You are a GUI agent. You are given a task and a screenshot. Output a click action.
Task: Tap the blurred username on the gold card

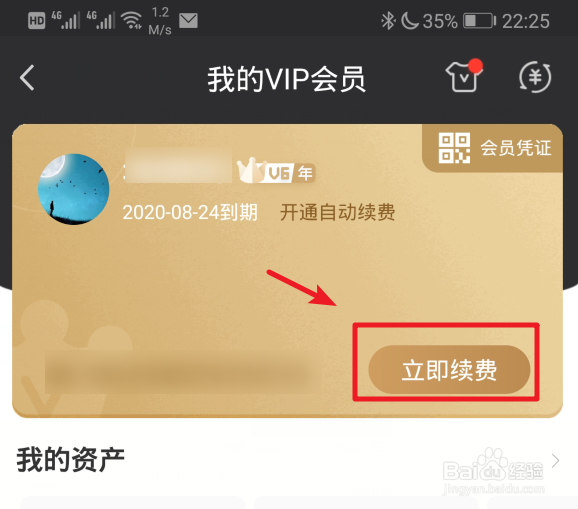coord(178,165)
